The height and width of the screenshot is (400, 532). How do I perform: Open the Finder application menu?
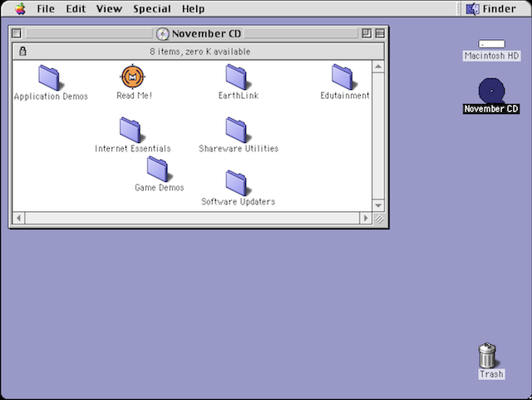pos(491,9)
